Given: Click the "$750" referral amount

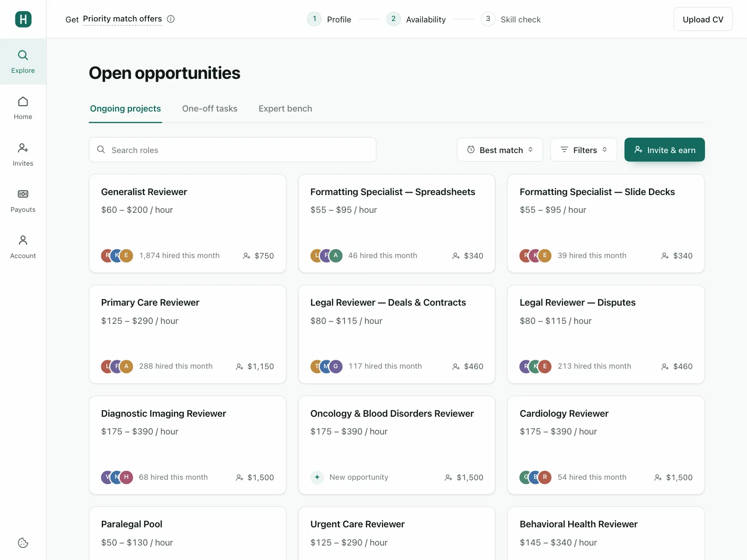Looking at the screenshot, I should click(264, 256).
